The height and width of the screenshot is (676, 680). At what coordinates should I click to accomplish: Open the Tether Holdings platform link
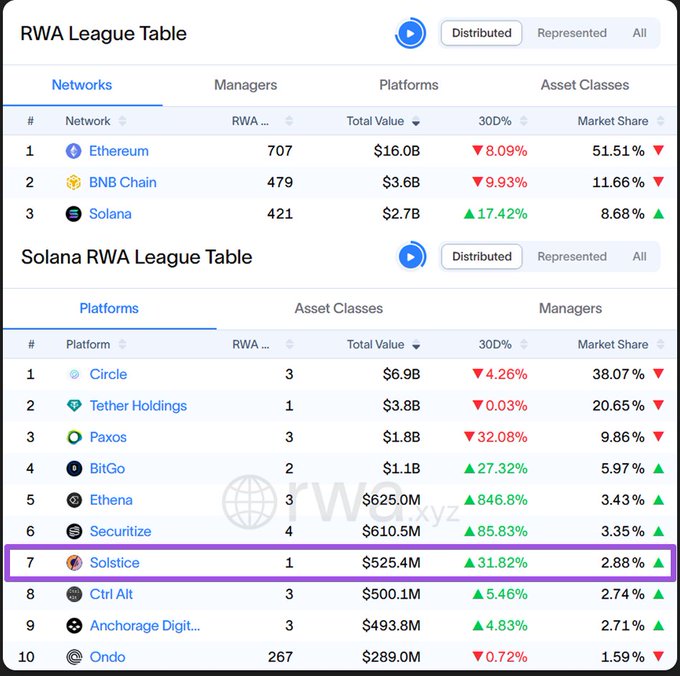point(138,405)
